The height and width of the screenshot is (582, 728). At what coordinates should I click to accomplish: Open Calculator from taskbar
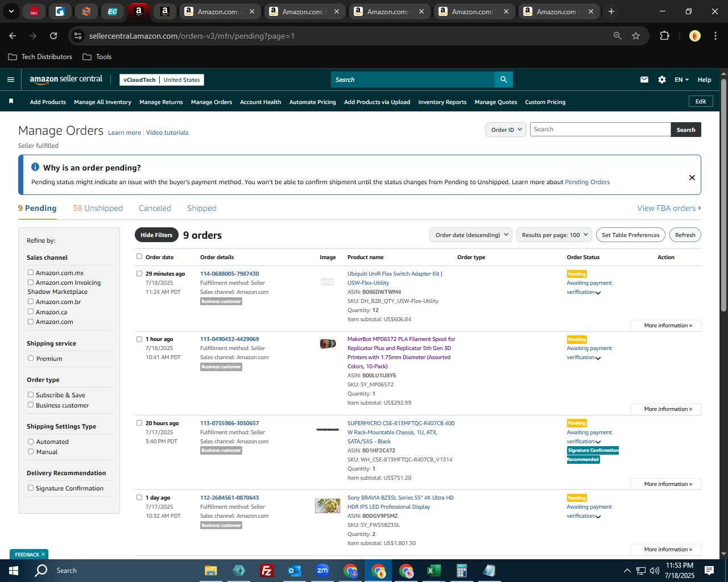[x=461, y=571]
